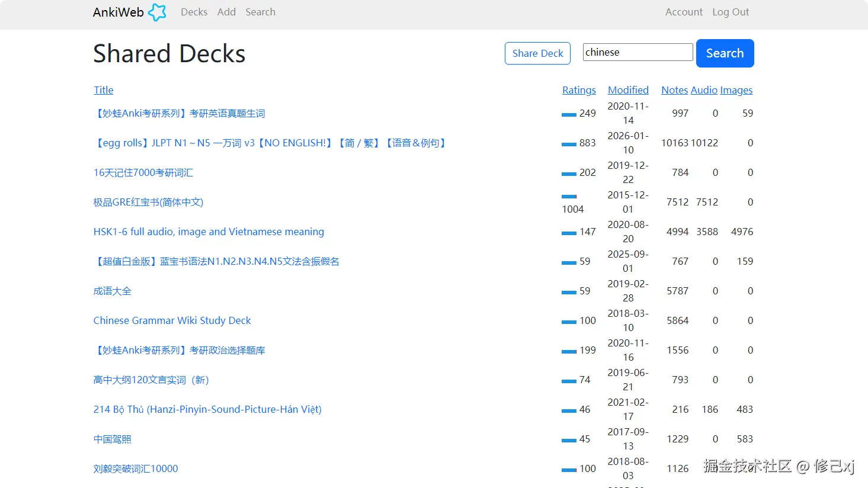868x488 pixels.
Task: Sort decks by Audio count
Action: pyautogui.click(x=704, y=90)
